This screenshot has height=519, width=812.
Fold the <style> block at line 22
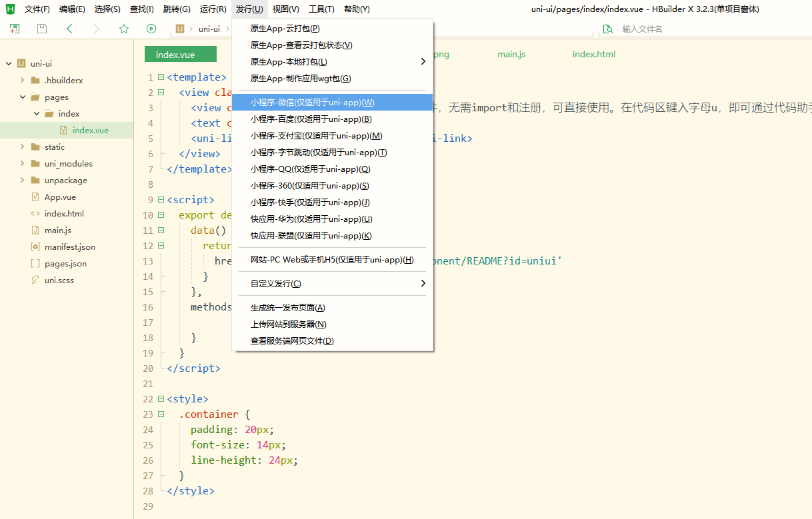pyautogui.click(x=161, y=399)
